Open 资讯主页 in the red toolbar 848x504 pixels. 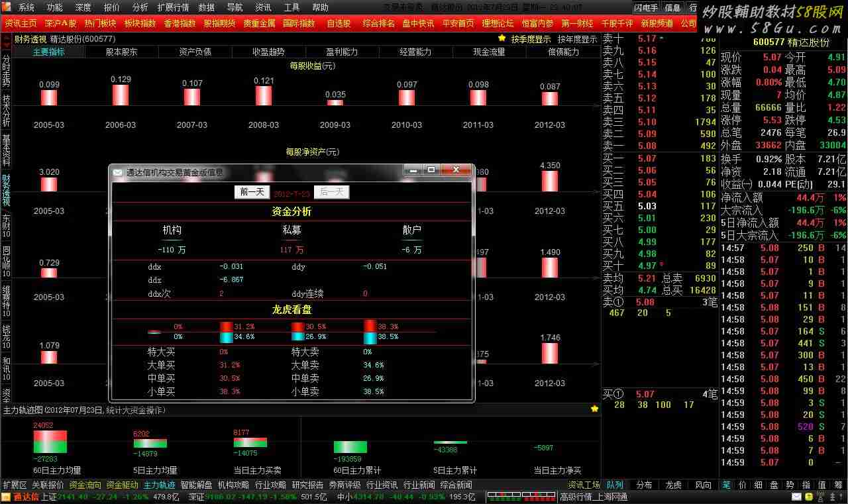pyautogui.click(x=21, y=23)
